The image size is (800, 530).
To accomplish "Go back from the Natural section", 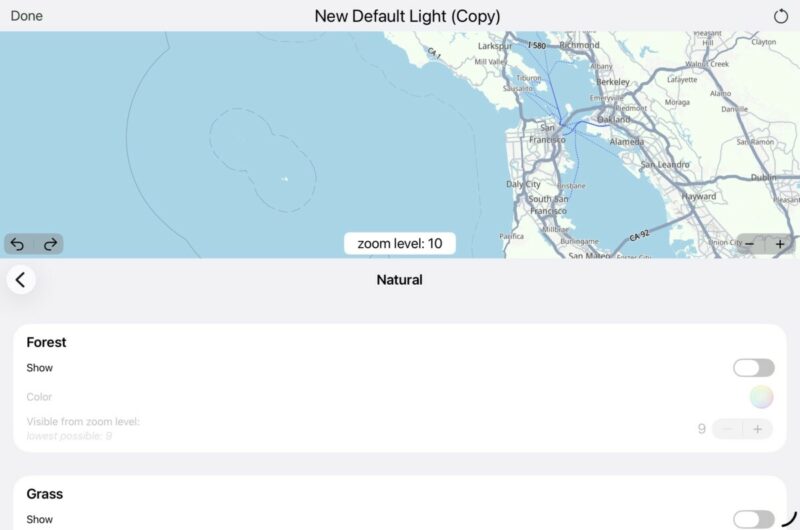I will click(21, 280).
